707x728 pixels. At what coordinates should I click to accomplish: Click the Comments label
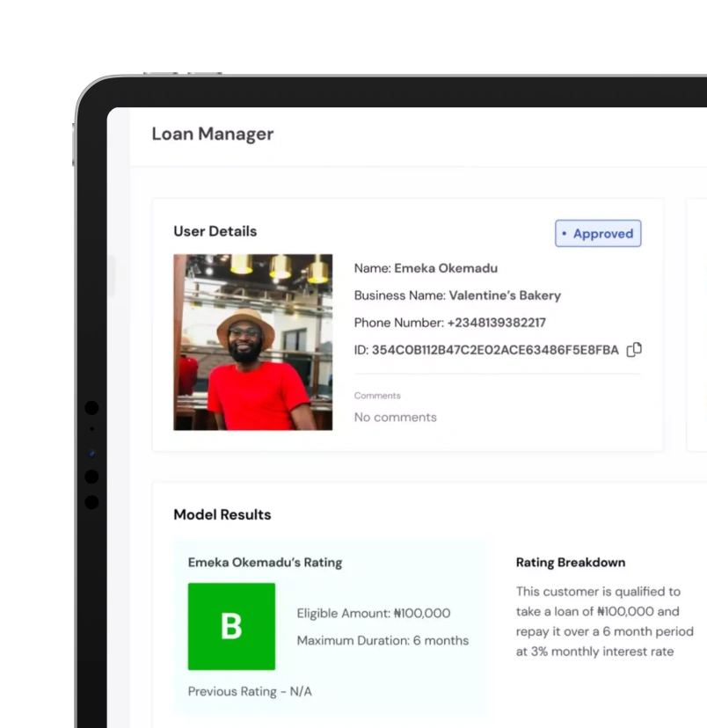(x=377, y=396)
